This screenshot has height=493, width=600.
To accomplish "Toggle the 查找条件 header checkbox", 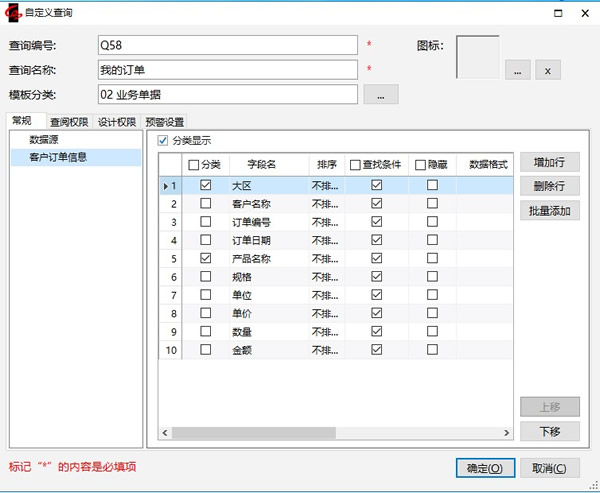I will pos(356,164).
